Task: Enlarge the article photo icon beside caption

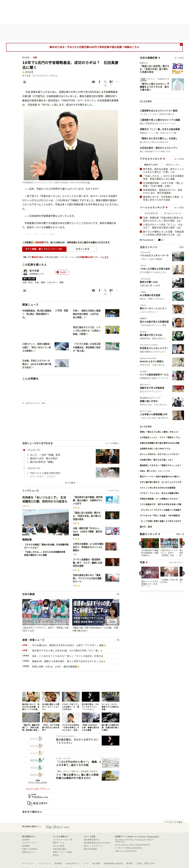Action: tap(88, 183)
